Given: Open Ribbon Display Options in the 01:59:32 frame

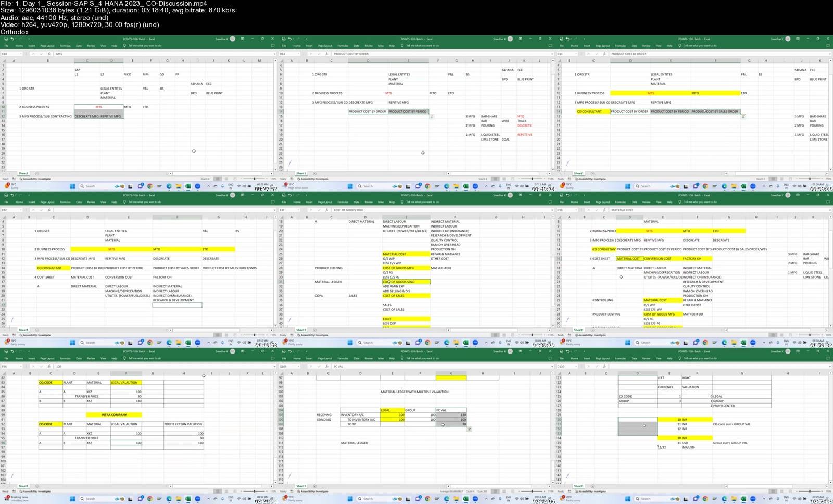Looking at the screenshot, I should 798,195.
